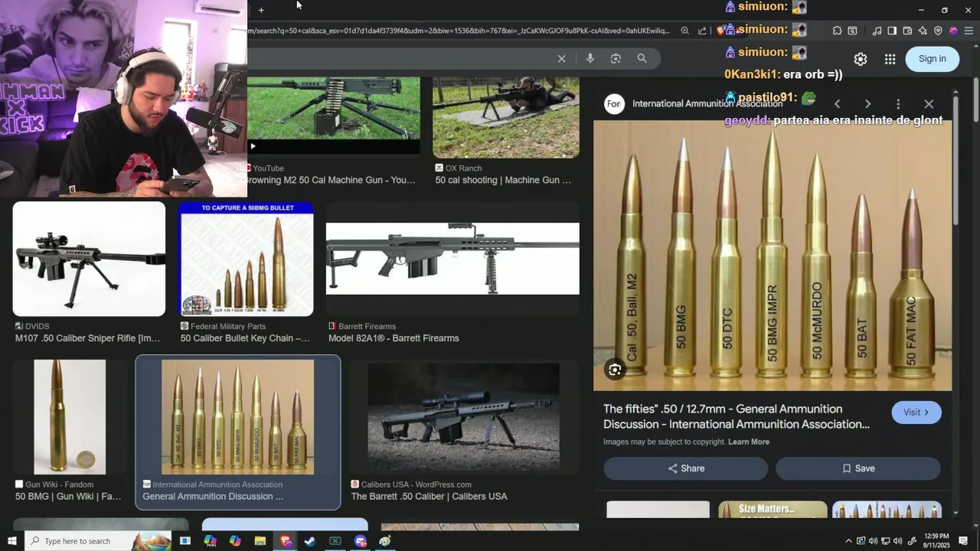Open The Barrett .50 Caliber | Calibers USA link
980x551 pixels.
[x=429, y=497]
